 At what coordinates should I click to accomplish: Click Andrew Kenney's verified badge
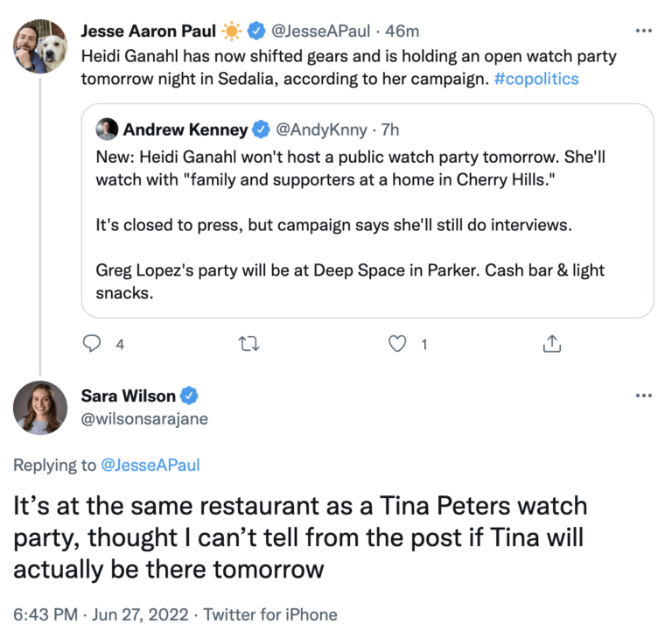(x=261, y=130)
